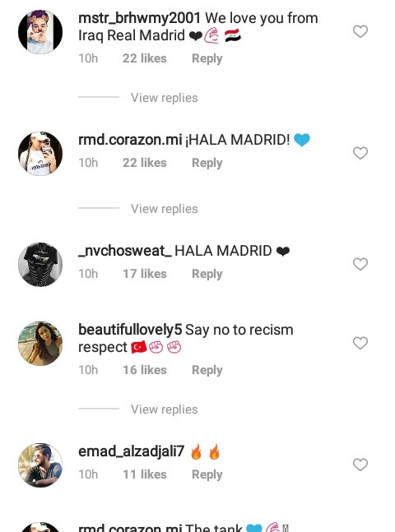Viewport: 395px width, 532px height.
Task: Open emad_alzadjali7 profile photo
Action: click(40, 465)
